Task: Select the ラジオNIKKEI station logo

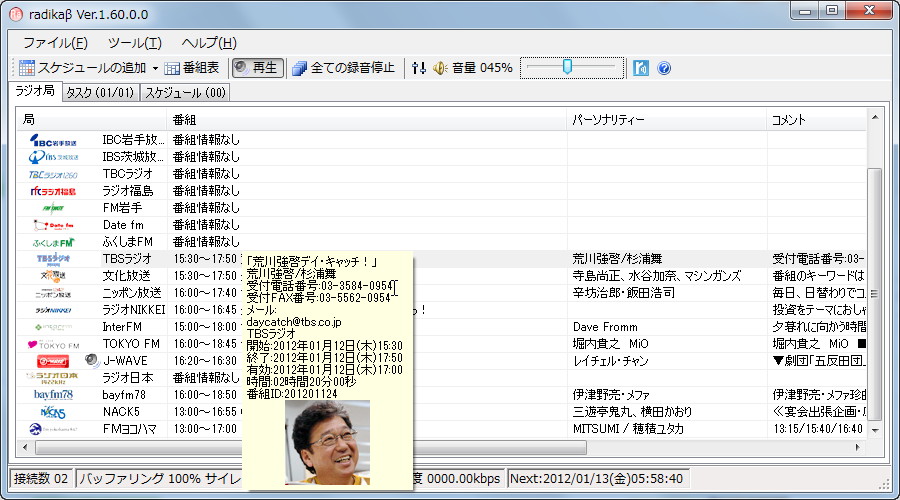Action: click(53, 310)
